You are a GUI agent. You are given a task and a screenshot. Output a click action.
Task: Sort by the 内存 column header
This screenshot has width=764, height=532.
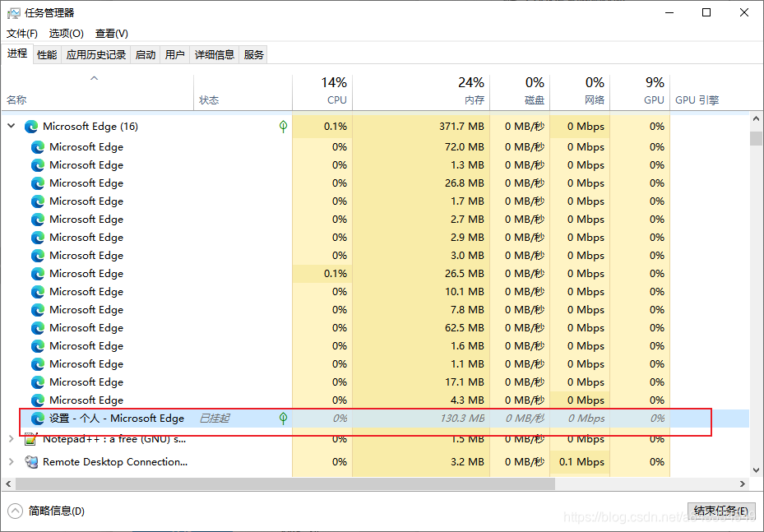[421, 91]
